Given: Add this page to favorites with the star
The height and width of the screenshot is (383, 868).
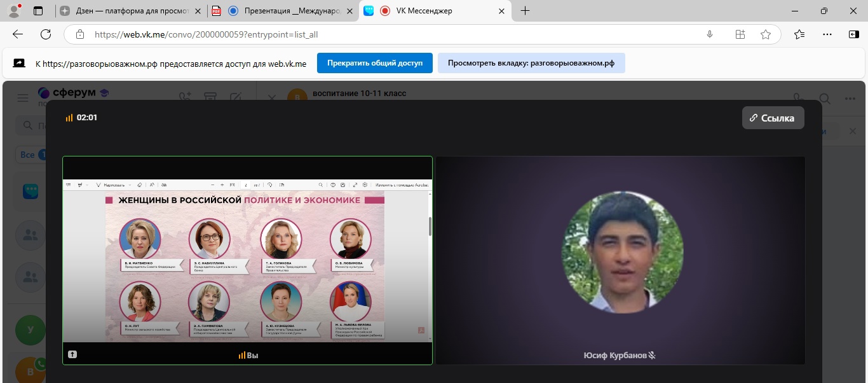Looking at the screenshot, I should tap(766, 34).
